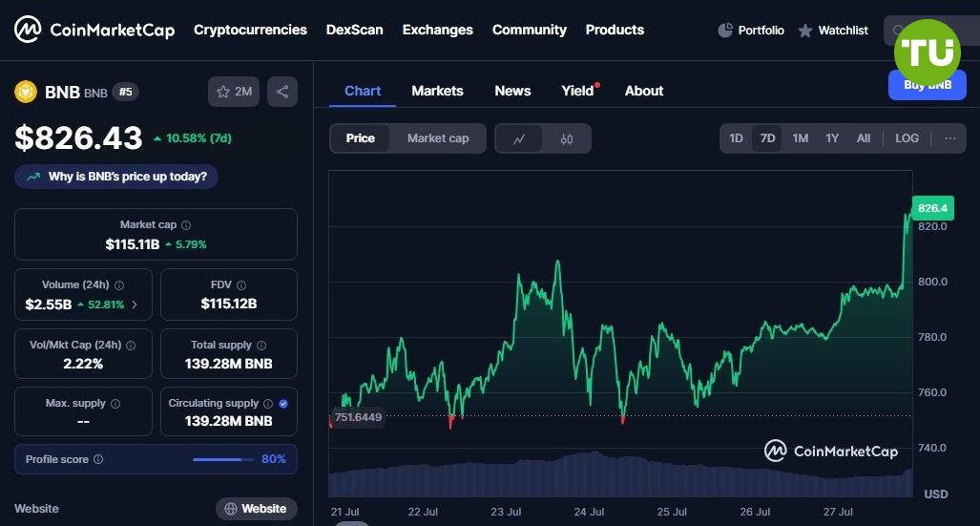Click the Profile score progress bar

tap(223, 460)
